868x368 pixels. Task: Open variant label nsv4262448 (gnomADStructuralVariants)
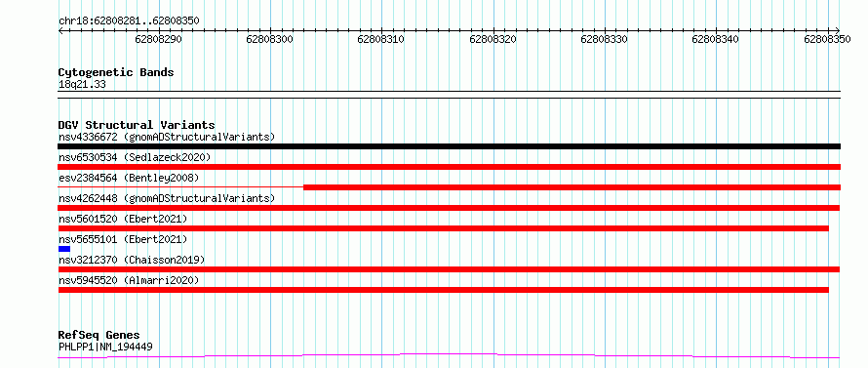click(167, 198)
